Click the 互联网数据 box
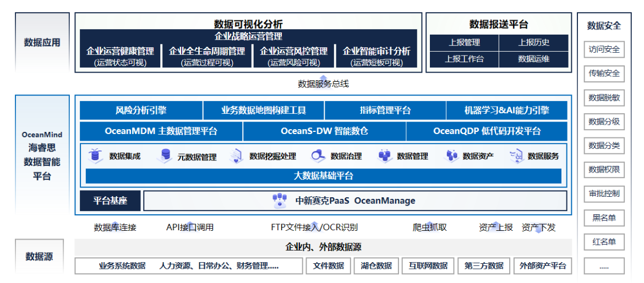The image size is (644, 283). pyautogui.click(x=428, y=266)
